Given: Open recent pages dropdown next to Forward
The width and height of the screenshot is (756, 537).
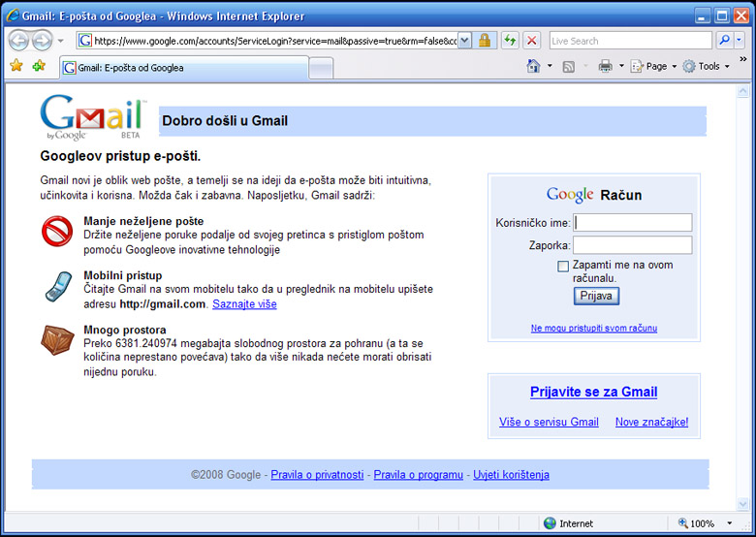Looking at the screenshot, I should click(x=60, y=41).
